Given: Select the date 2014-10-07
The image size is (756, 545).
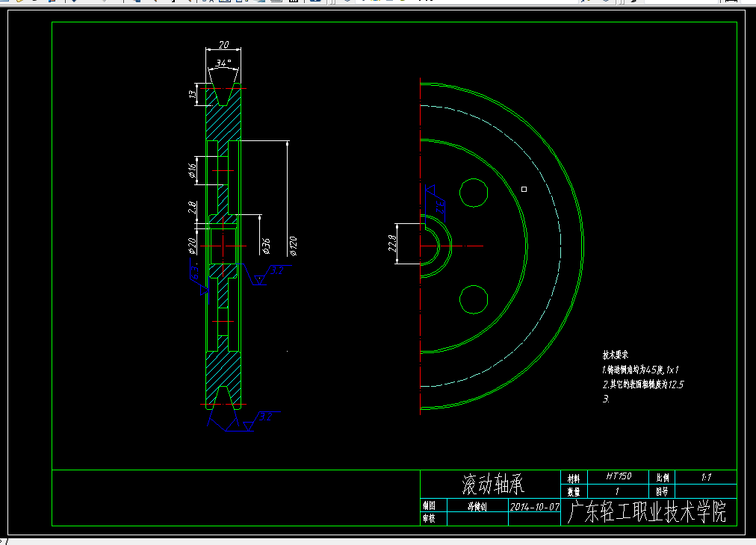Looking at the screenshot, I should 534,507.
